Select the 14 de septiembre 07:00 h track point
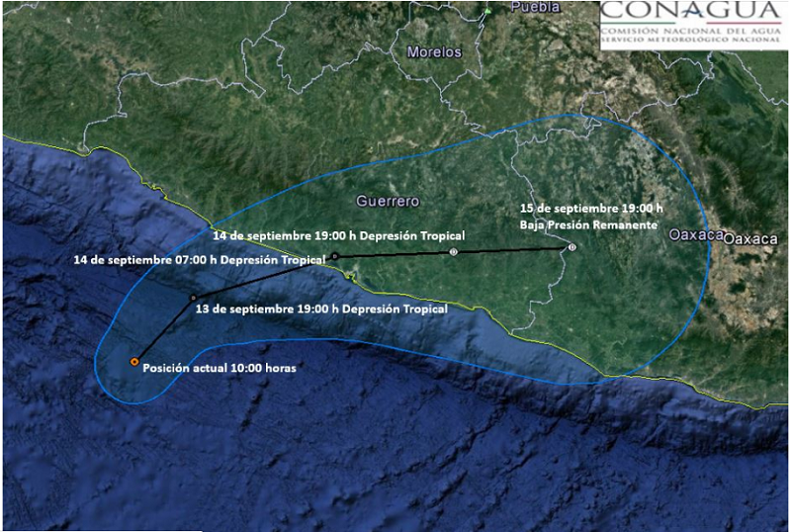Screen dimensions: 791x532 pyautogui.click(x=335, y=256)
